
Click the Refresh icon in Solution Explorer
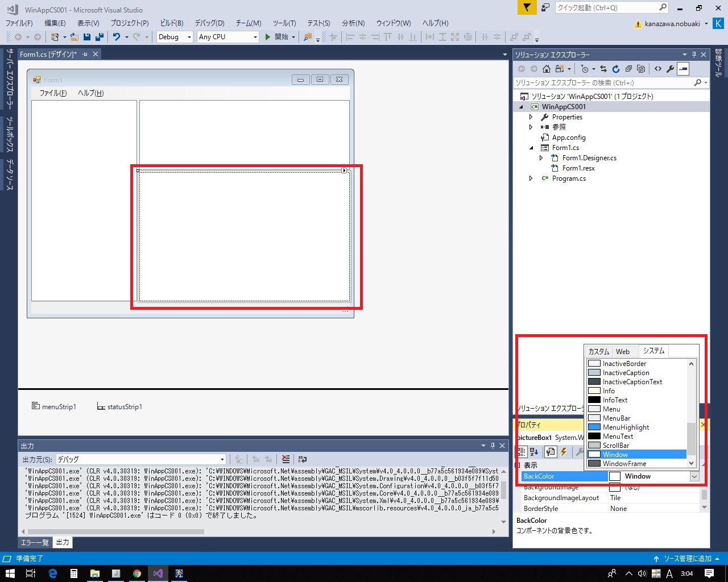pyautogui.click(x=616, y=69)
